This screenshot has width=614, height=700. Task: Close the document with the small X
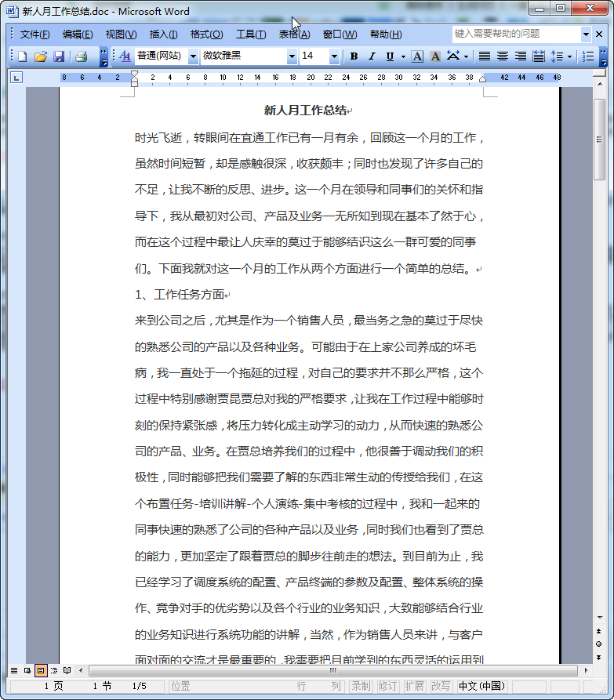(x=599, y=34)
